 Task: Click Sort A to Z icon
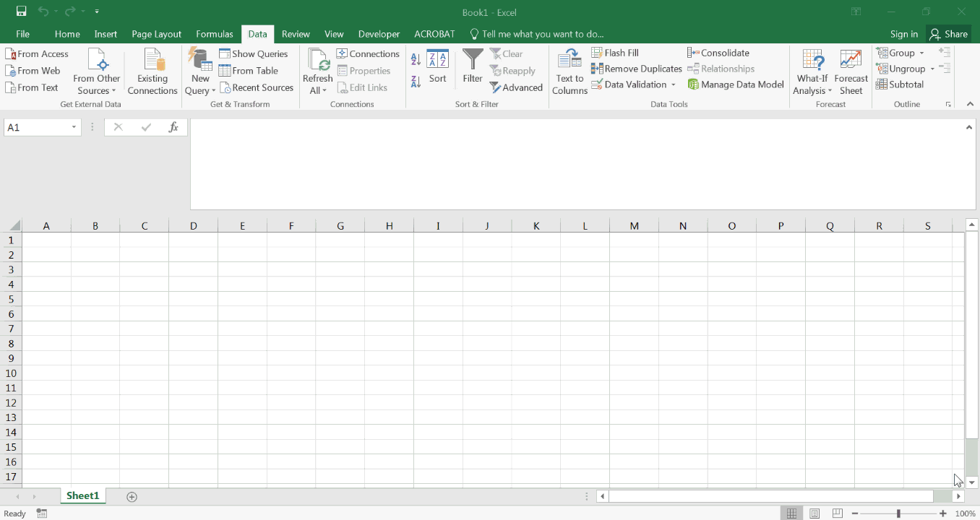416,59
